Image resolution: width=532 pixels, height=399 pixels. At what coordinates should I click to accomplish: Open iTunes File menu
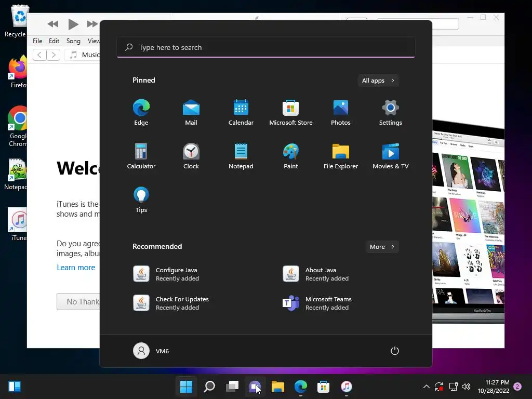pyautogui.click(x=37, y=41)
